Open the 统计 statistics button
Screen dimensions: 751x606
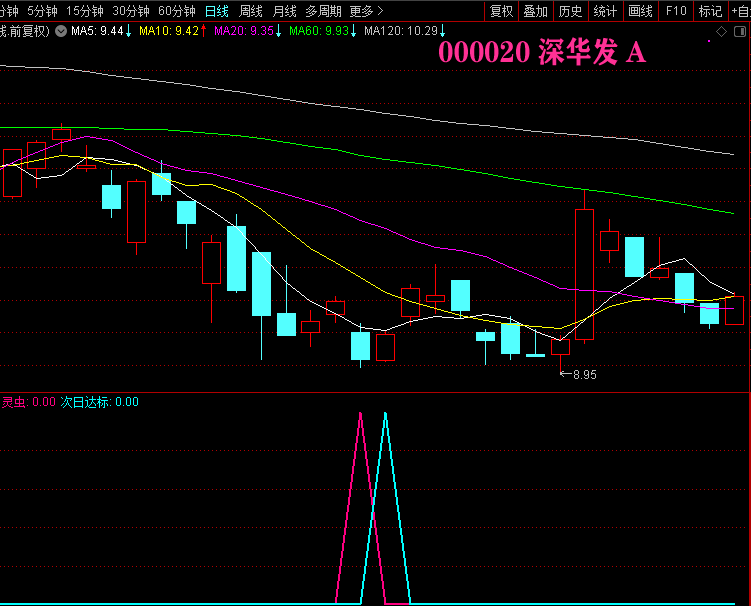tap(605, 11)
